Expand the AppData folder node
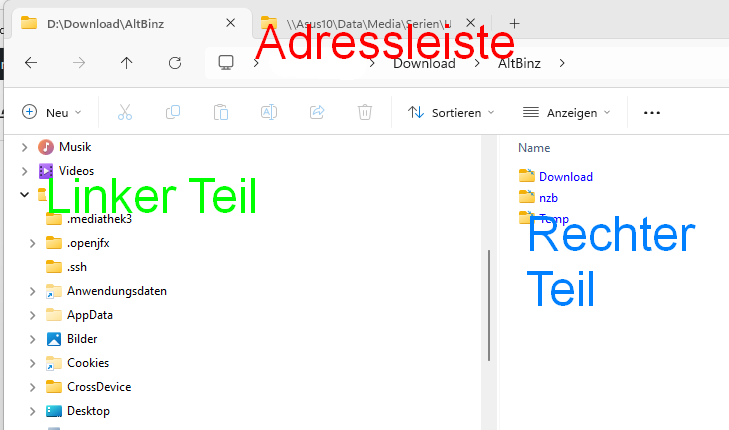 click(32, 315)
